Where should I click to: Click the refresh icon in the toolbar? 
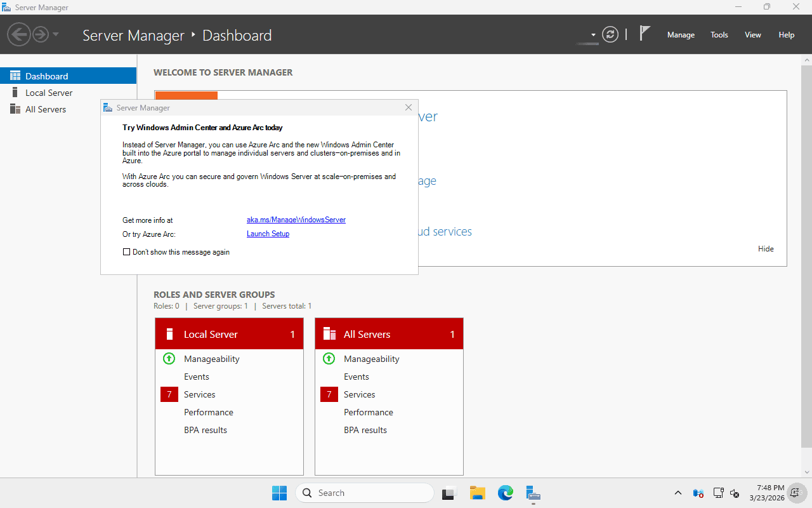(610, 35)
